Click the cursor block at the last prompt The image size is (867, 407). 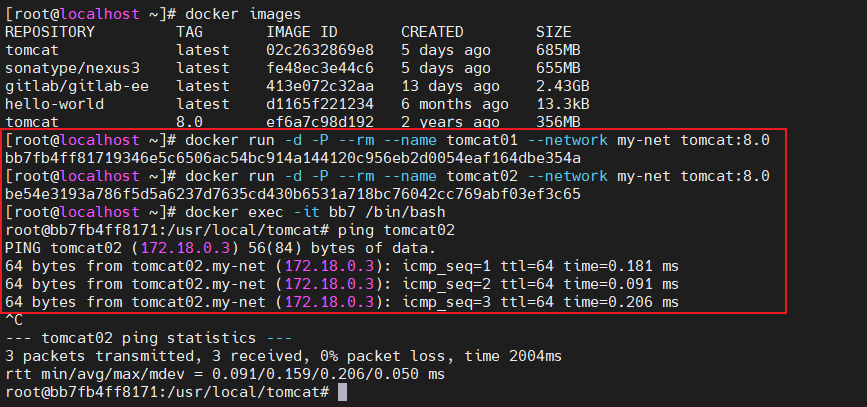pyautogui.click(x=342, y=392)
